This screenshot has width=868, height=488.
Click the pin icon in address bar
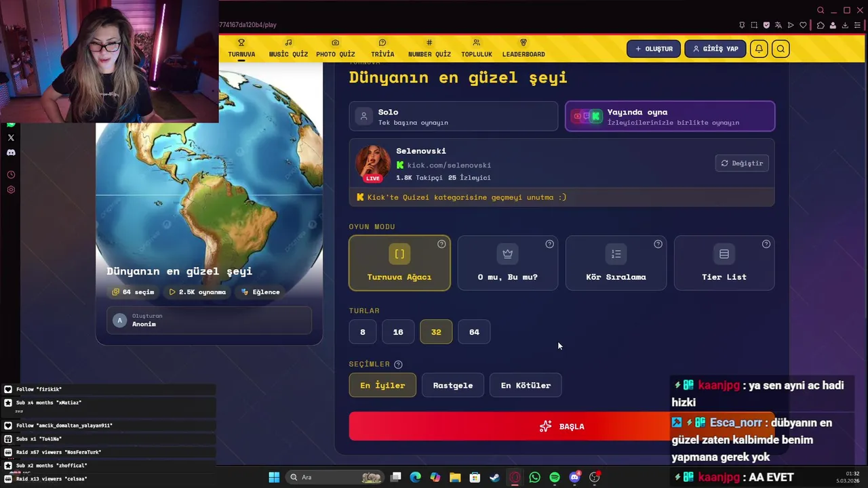[742, 25]
